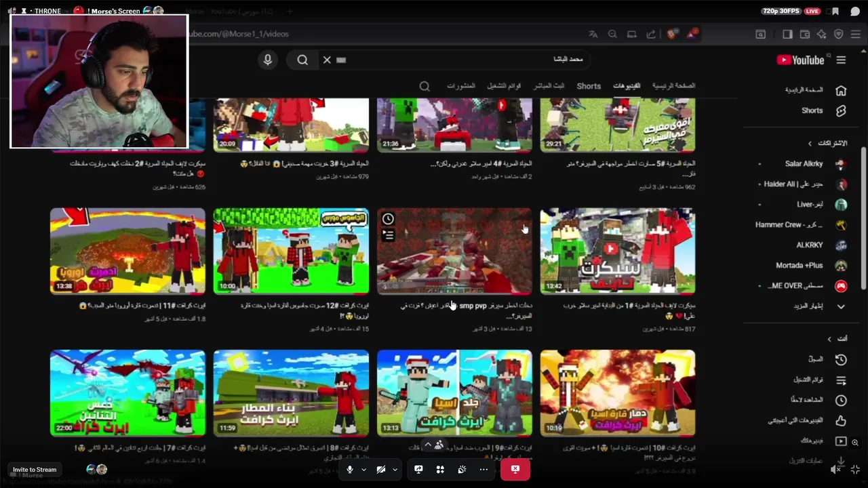
Task: Click the YouTube logo
Action: pyautogui.click(x=800, y=60)
